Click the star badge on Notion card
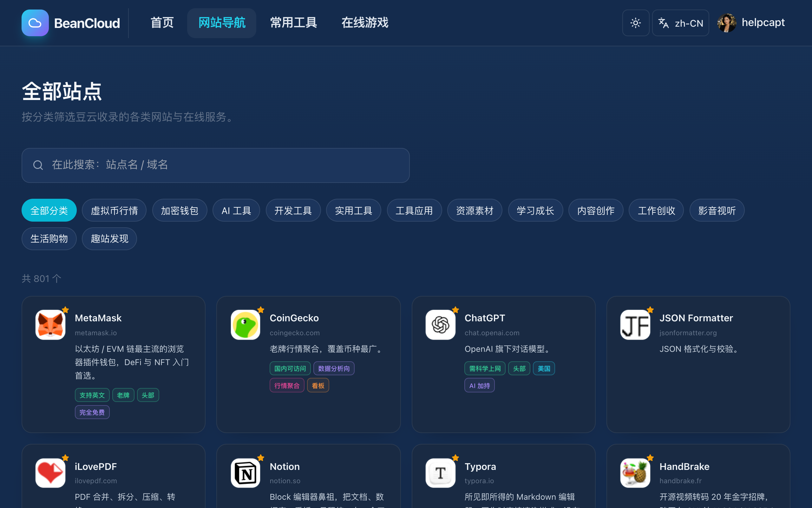The width and height of the screenshot is (812, 508). click(x=261, y=458)
